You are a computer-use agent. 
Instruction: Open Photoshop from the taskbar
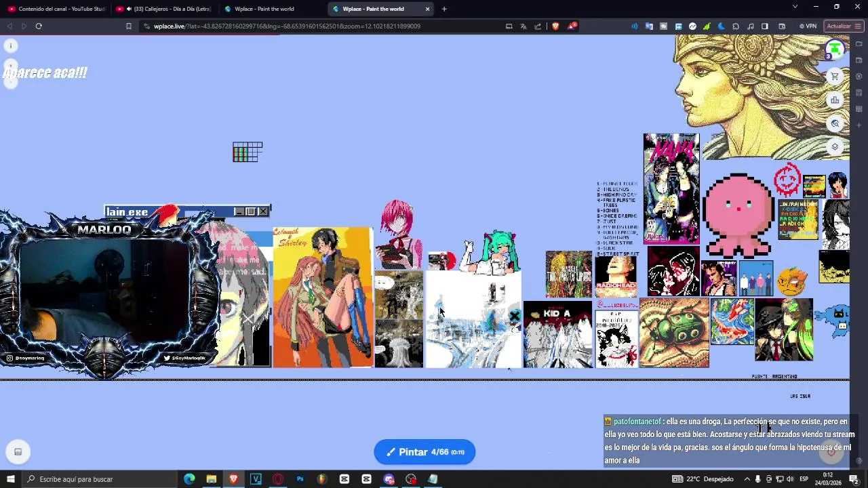point(300,479)
